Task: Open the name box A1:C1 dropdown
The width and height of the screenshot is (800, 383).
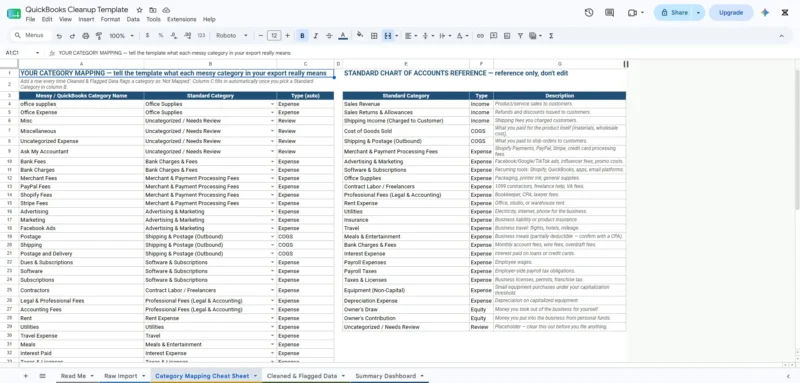Action: (37, 53)
